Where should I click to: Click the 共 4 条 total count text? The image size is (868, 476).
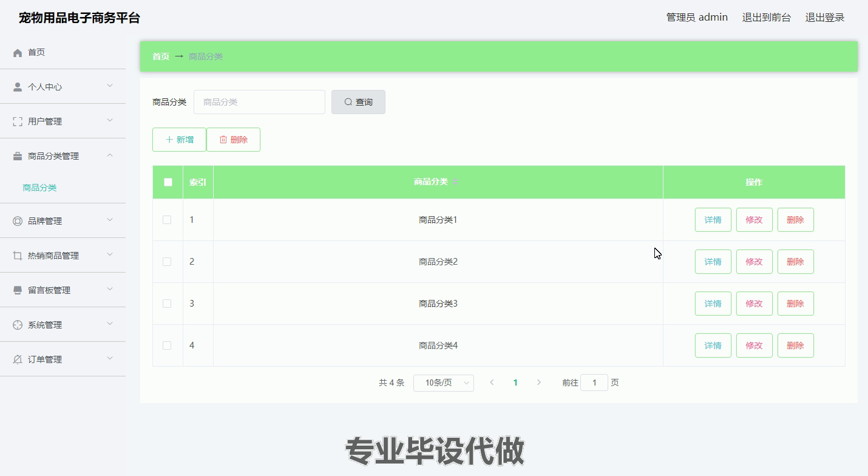click(x=392, y=382)
